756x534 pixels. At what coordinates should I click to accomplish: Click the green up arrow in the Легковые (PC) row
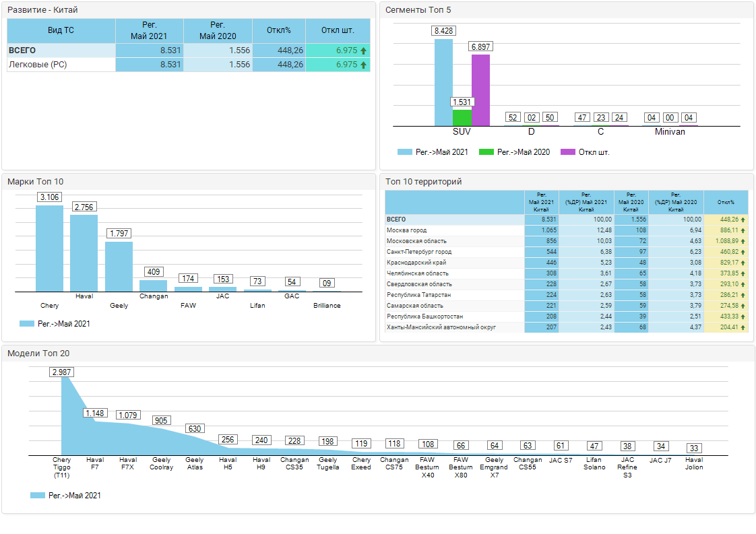coord(364,65)
